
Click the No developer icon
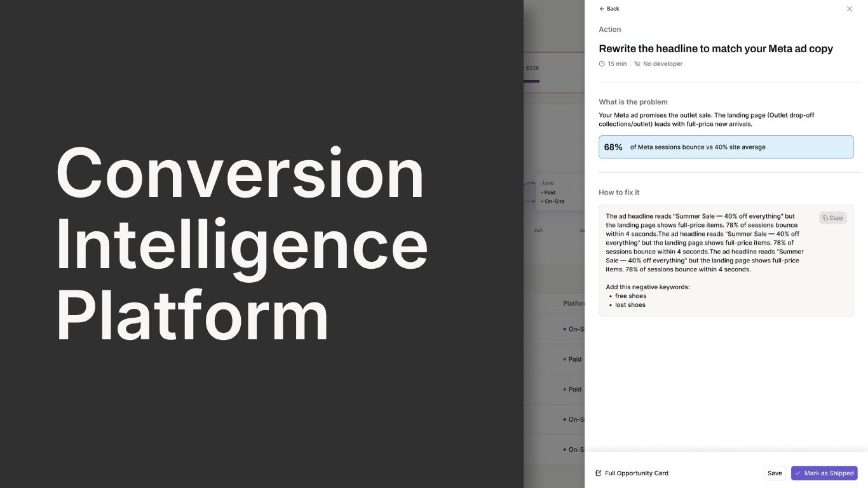637,64
